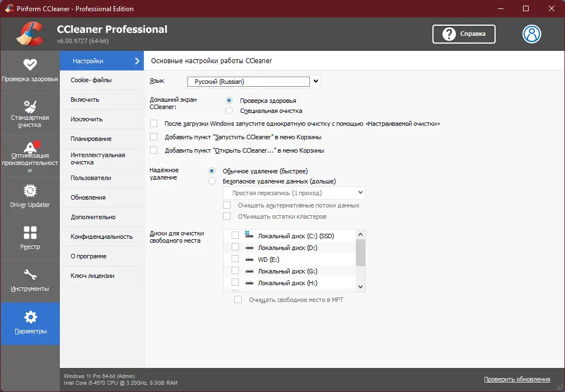Viewport: 565px width, 392px height.
Task: Open the Инструменты wrench icon
Action: [x=30, y=275]
